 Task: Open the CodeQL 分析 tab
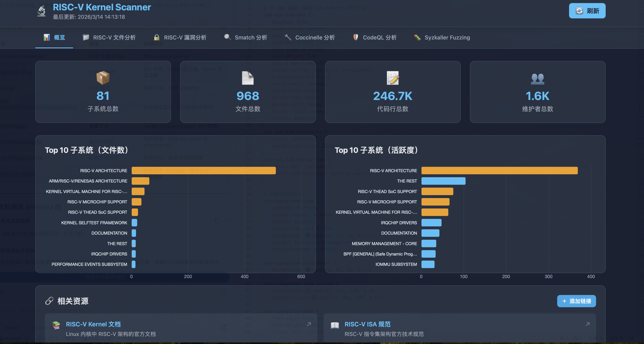coord(375,38)
